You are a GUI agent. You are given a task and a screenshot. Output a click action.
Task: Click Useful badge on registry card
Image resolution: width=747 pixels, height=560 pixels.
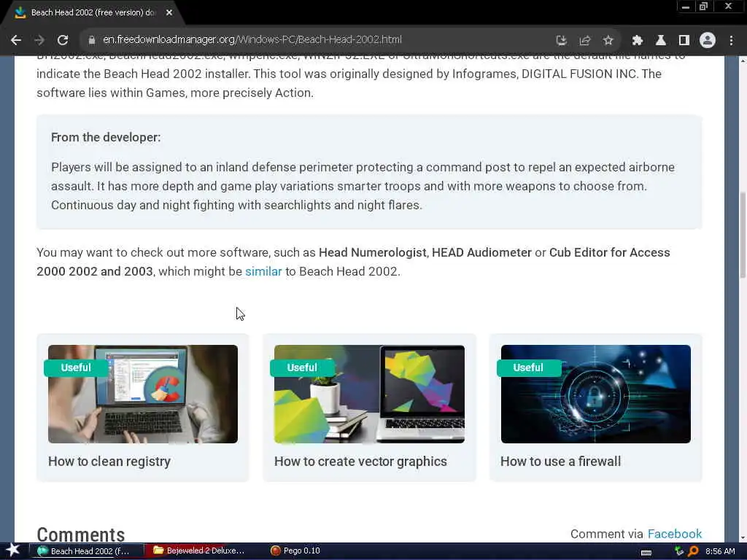point(76,367)
